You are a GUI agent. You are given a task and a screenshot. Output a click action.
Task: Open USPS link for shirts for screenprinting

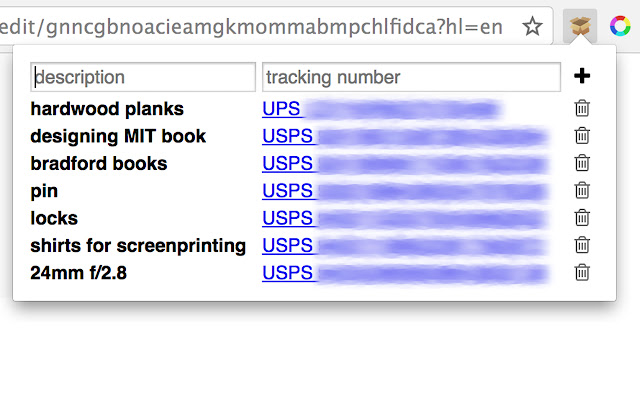405,246
